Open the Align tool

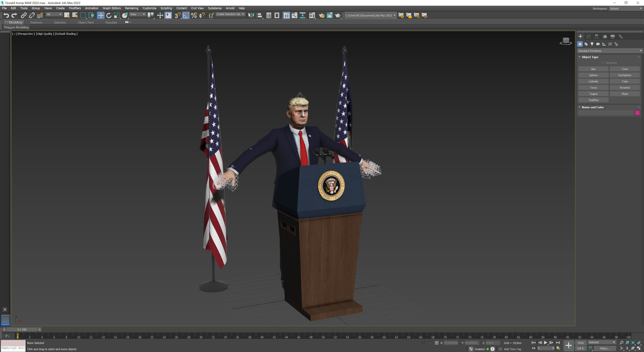click(x=259, y=15)
